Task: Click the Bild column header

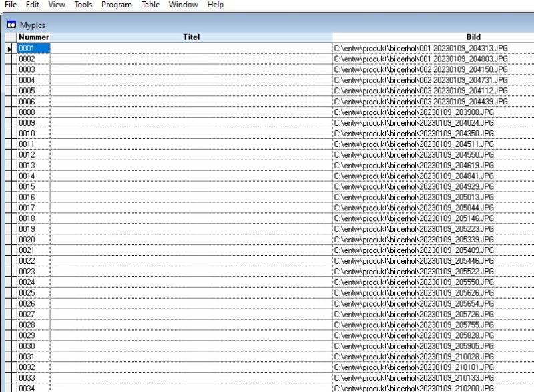Action: pyautogui.click(x=473, y=37)
